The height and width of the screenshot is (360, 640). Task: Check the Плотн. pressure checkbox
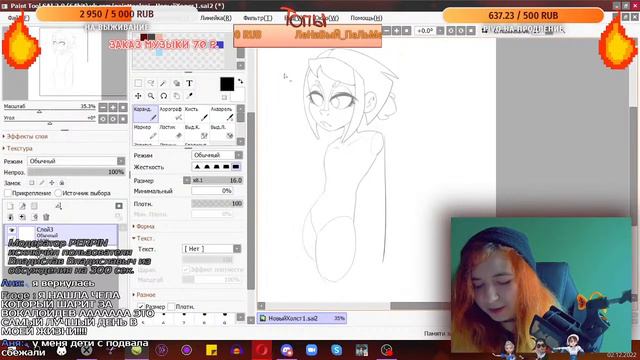(171, 307)
